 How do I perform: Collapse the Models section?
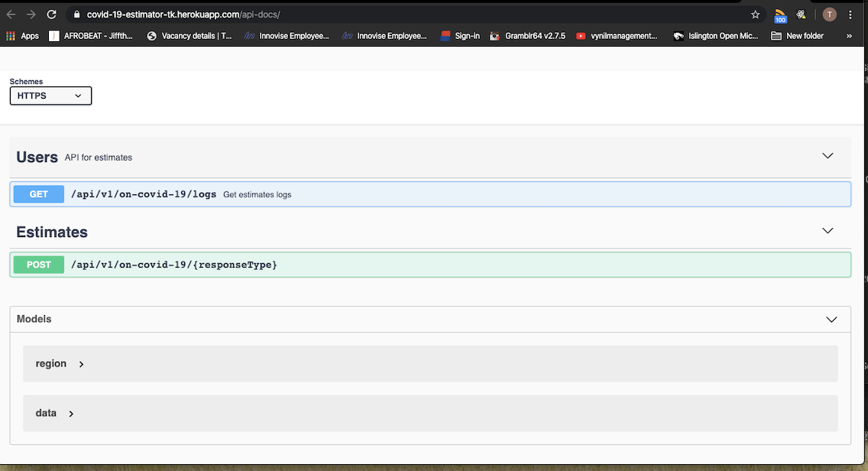coord(831,319)
